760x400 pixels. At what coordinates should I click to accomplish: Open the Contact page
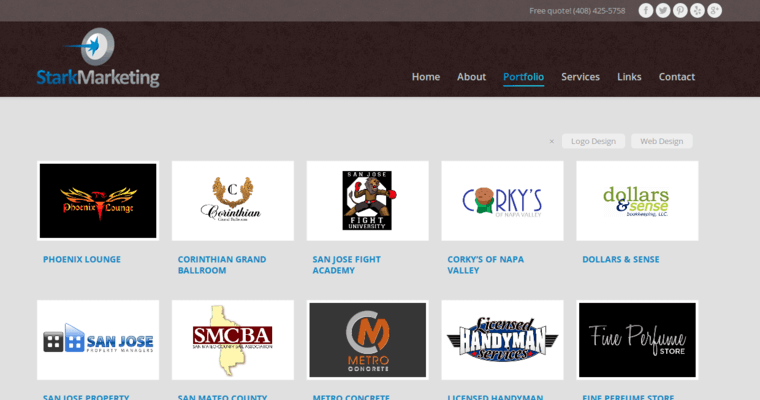(677, 77)
